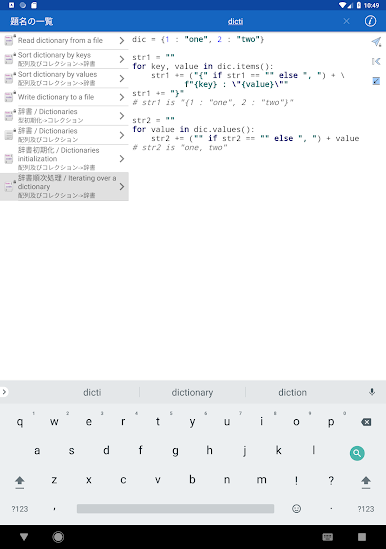
Task: Tap the keyboard space bar
Action: pos(175,509)
